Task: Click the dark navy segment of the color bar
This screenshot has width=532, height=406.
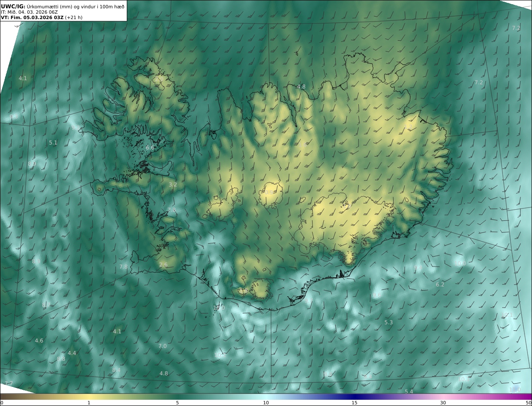Action: point(355,396)
